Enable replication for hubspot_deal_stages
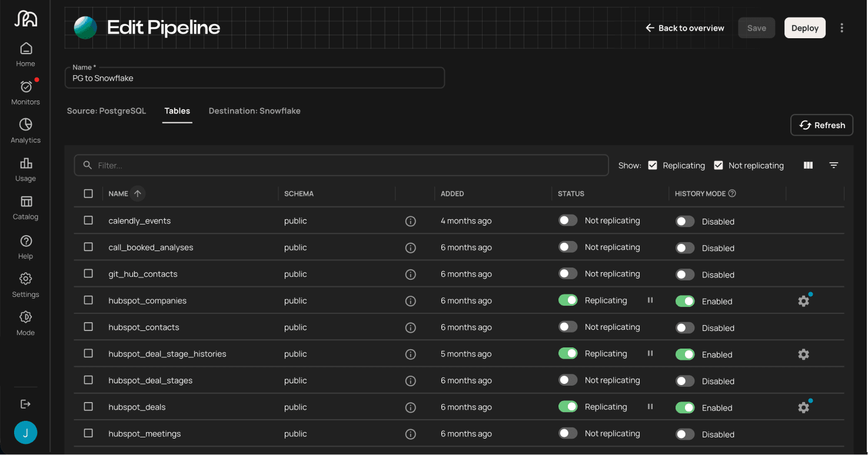The image size is (868, 455). click(568, 380)
